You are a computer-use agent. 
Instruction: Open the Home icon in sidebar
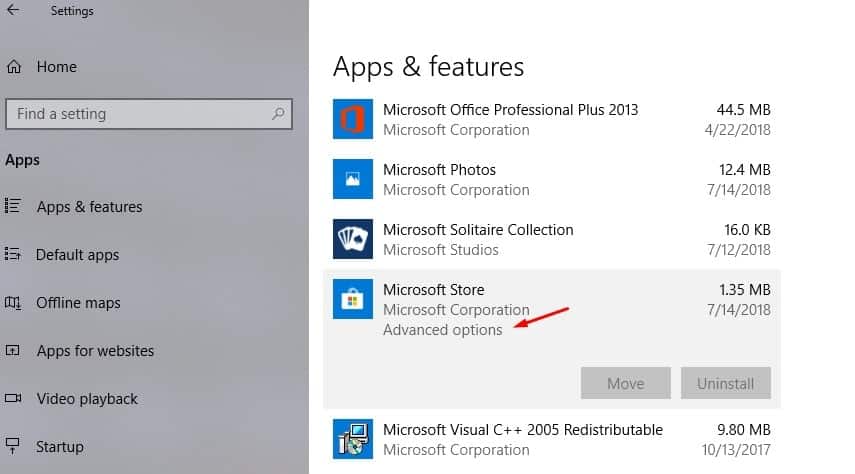tap(14, 67)
